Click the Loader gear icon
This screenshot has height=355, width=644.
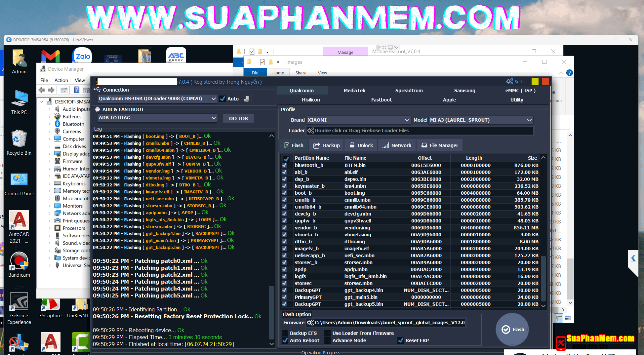310,131
